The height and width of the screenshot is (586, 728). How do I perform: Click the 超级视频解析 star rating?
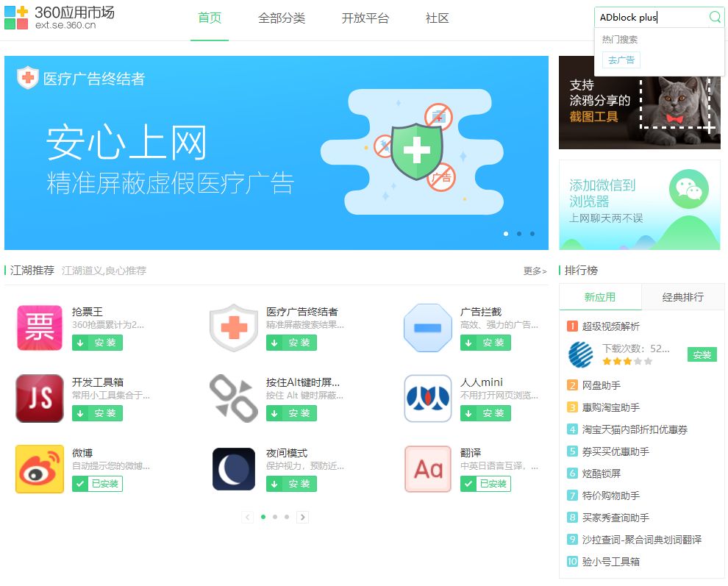(627, 361)
